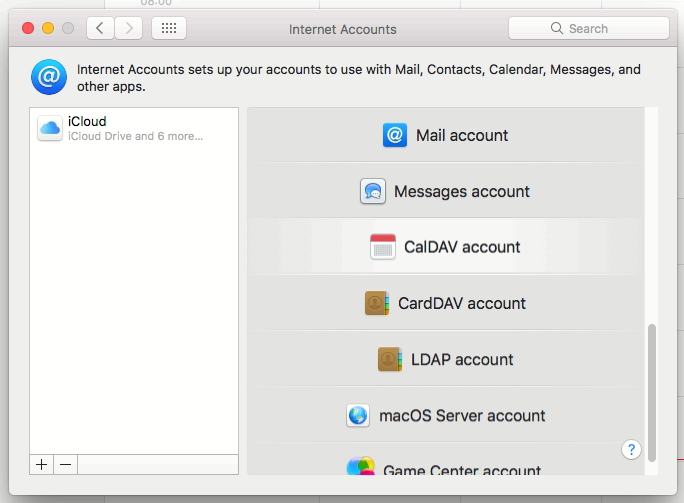This screenshot has height=503, width=684.
Task: Click the account list vertical scrollbar
Action: click(652, 392)
